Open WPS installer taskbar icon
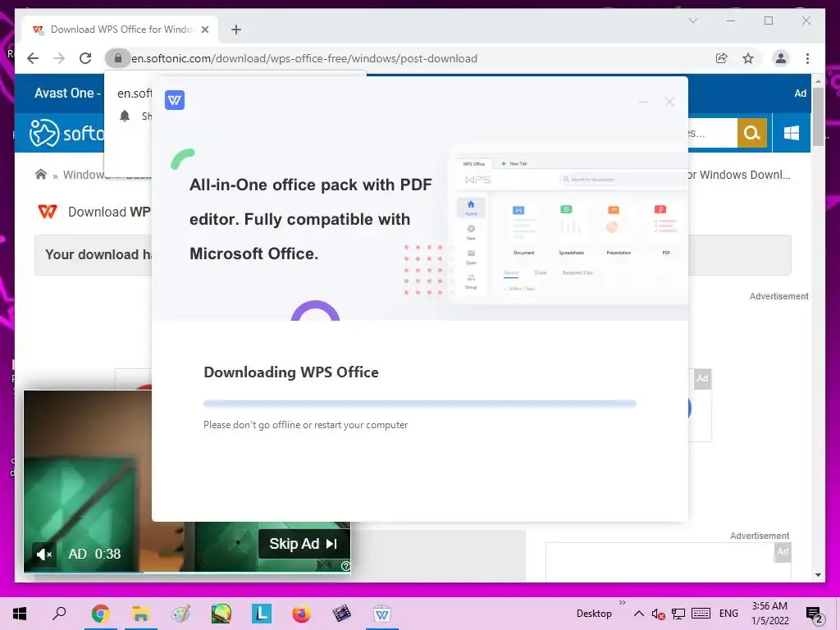 [382, 614]
